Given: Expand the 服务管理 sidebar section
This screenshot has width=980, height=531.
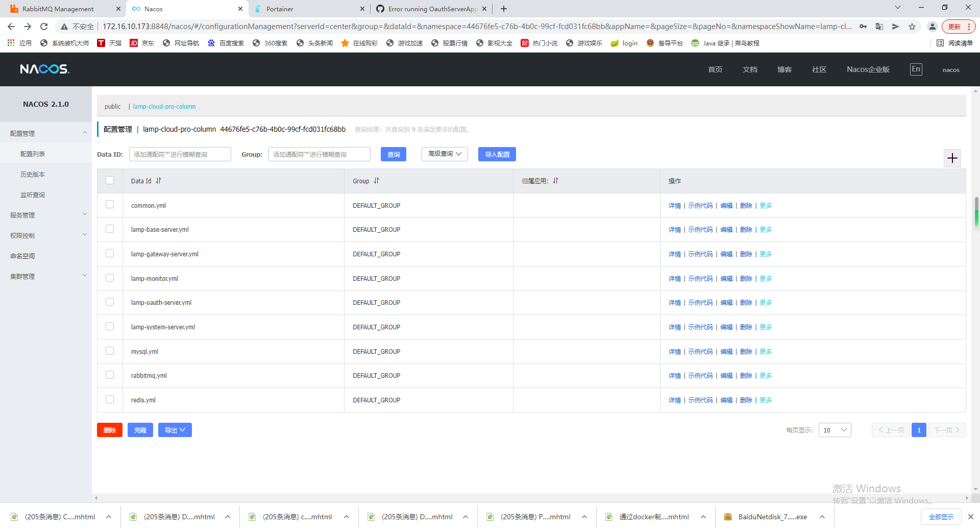Looking at the screenshot, I should point(46,214).
